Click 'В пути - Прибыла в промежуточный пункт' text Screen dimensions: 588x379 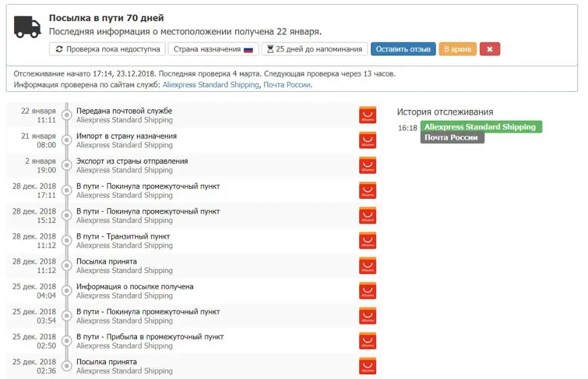150,337
